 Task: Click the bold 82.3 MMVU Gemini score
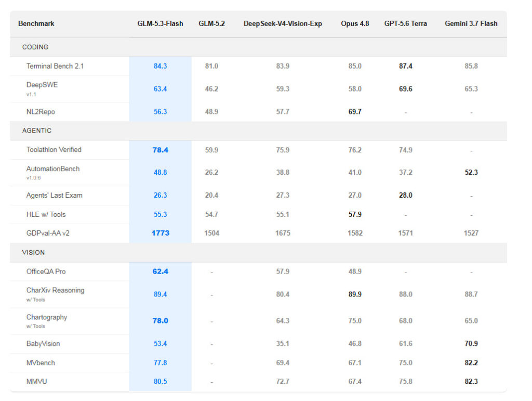471,382
